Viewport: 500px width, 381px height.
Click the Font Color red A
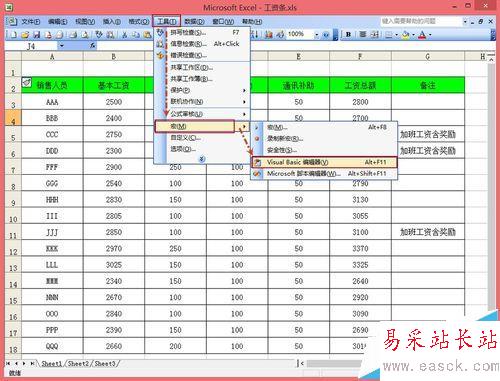pos(422,34)
